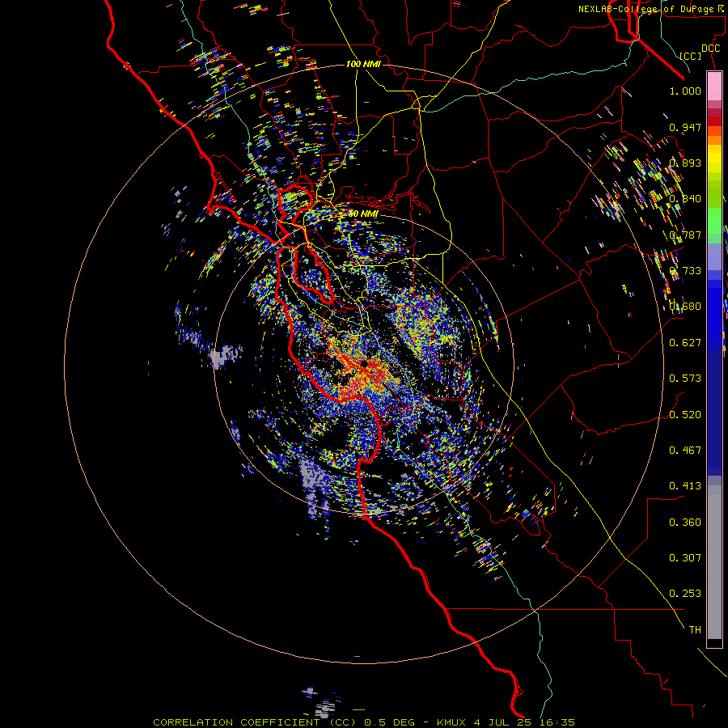Select the 0.733 scale value
Screen dimensions: 728x728
685,271
